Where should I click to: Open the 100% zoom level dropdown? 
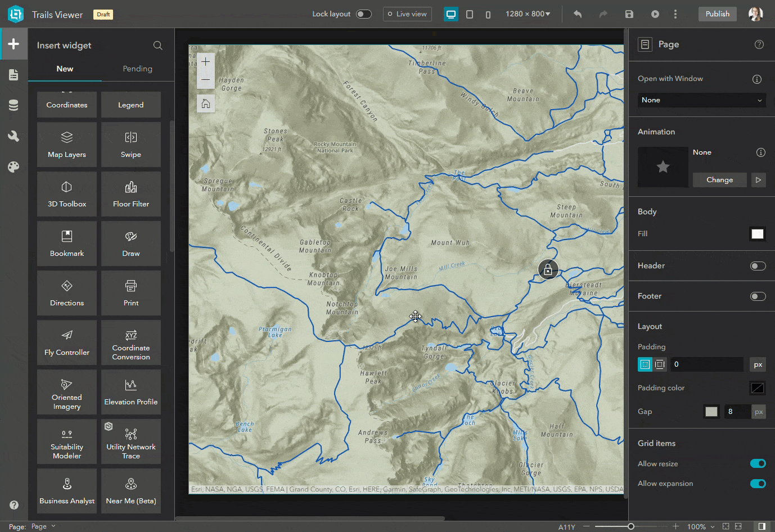(x=700, y=527)
